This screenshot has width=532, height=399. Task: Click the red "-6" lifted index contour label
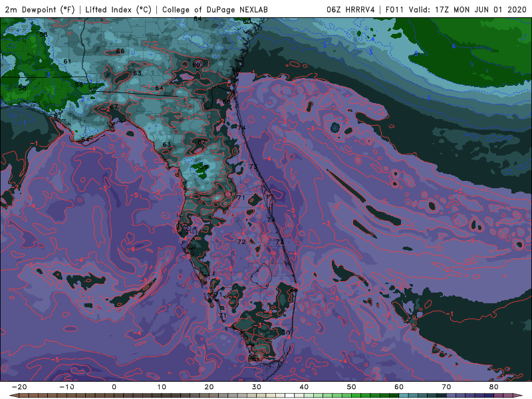pos(130,249)
